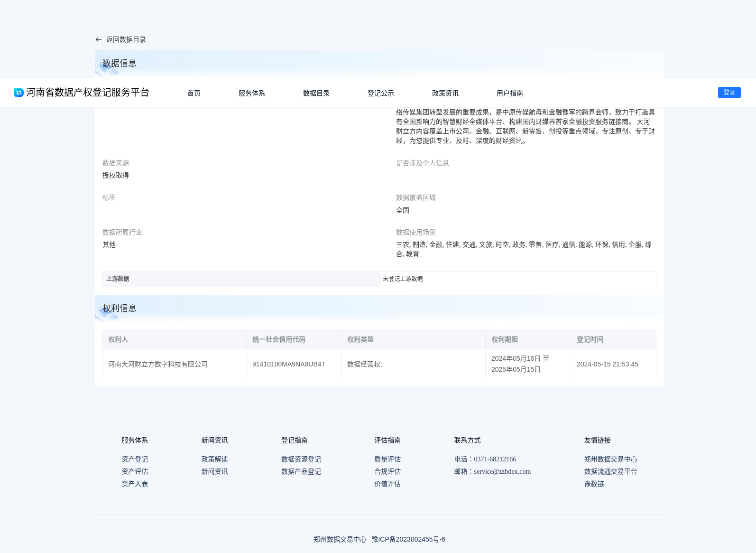Click the 其他 industry value
This screenshot has width=756, height=553.
tap(109, 244)
